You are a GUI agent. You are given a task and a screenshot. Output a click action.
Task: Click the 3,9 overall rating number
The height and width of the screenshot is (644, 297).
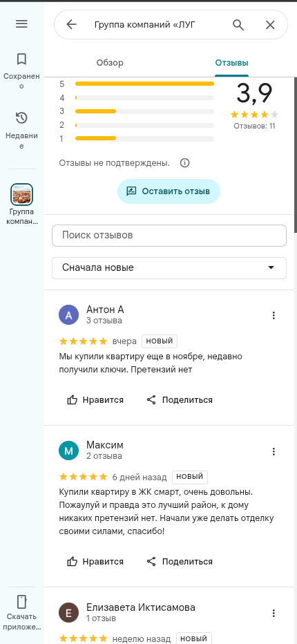point(254,93)
